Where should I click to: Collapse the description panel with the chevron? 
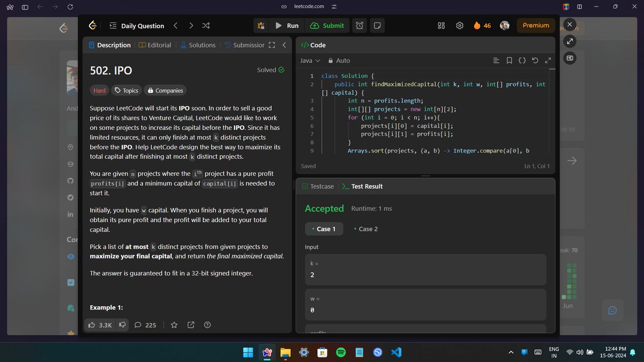(284, 45)
